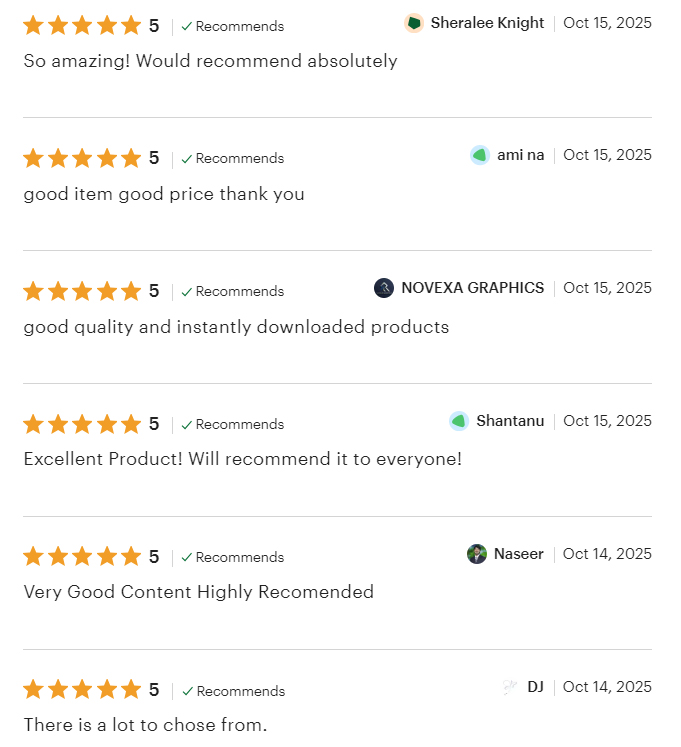The width and height of the screenshot is (681, 747).
Task: Click ami na's profile avatar
Action: (x=480, y=155)
